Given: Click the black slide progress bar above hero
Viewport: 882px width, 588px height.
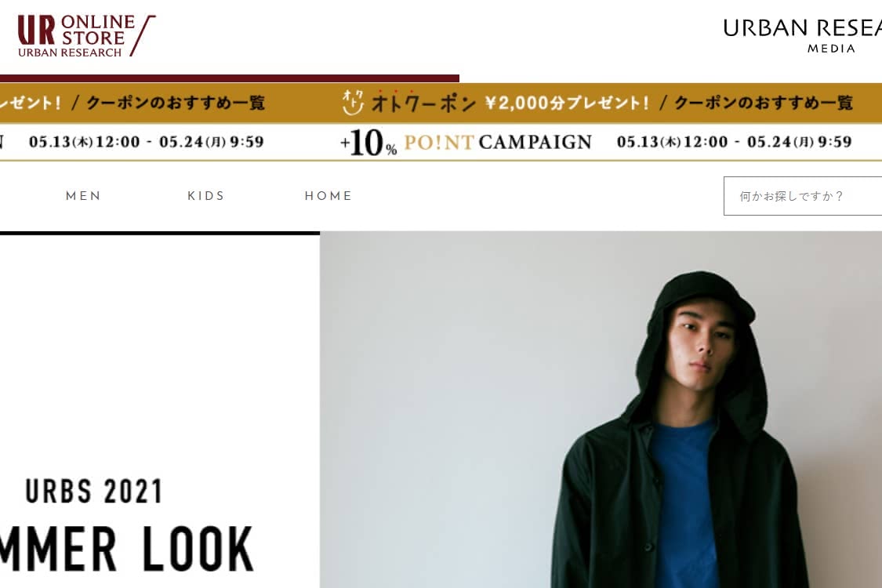Looking at the screenshot, I should [x=160, y=232].
